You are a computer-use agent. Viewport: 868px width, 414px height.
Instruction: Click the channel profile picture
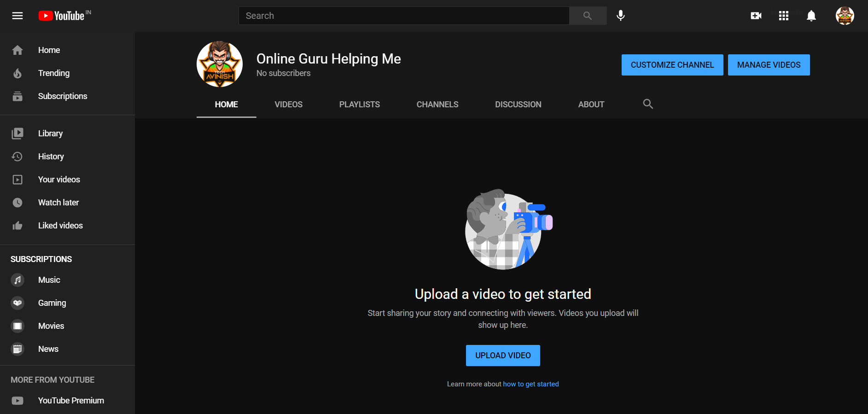point(220,64)
